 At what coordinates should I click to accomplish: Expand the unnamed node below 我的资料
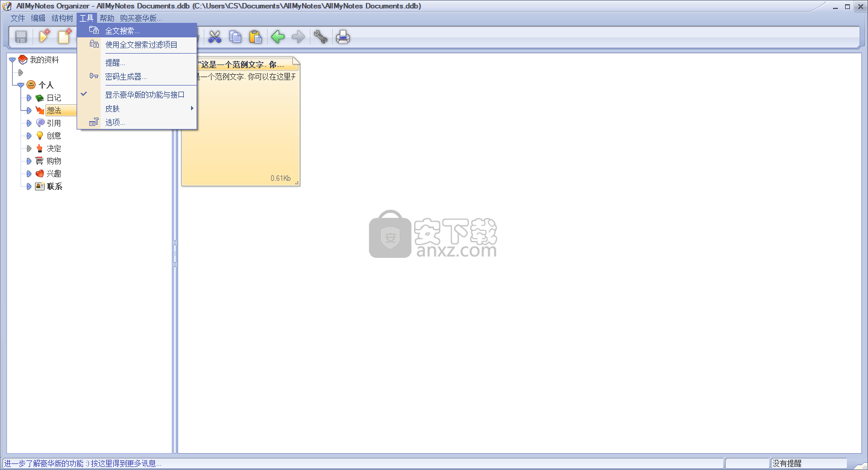(x=20, y=72)
